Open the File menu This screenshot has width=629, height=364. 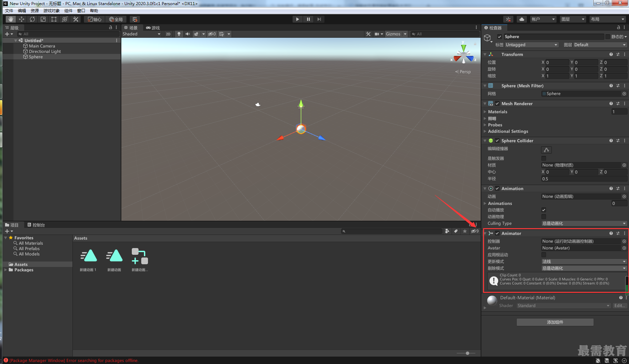tap(9, 11)
